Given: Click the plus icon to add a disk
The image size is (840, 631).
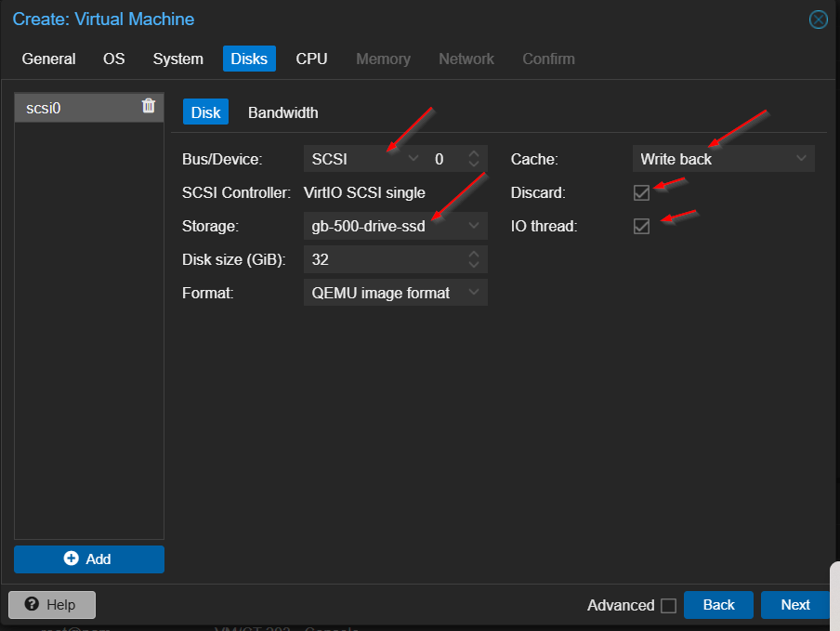Looking at the screenshot, I should (72, 559).
